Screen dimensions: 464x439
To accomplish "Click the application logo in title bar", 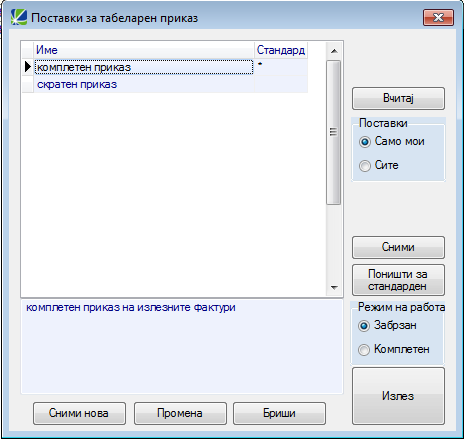I will tap(19, 17).
